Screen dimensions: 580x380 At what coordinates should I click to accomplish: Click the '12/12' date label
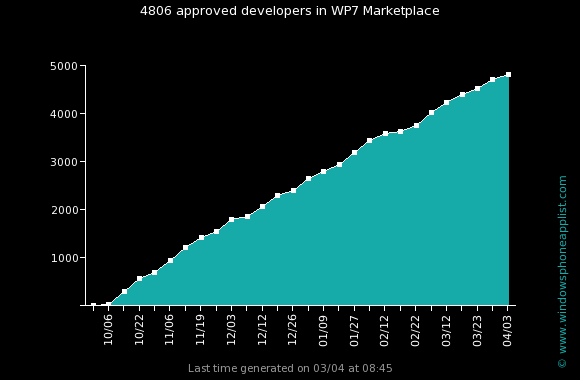[262, 330]
